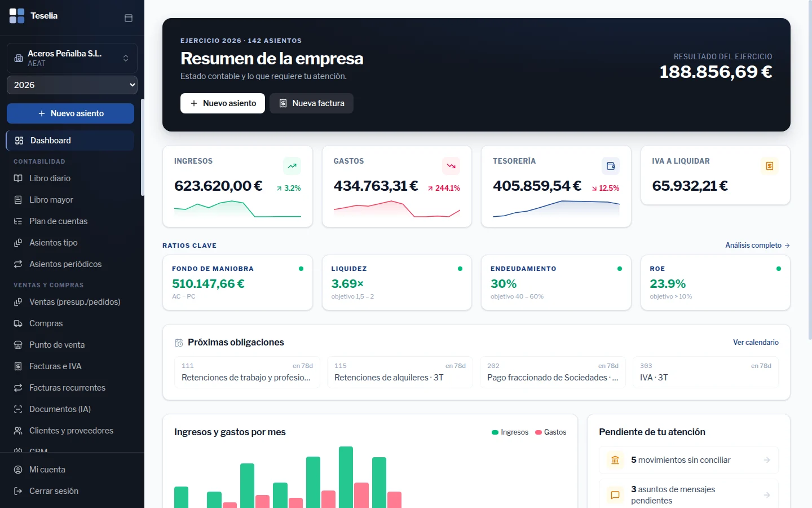Click the Liquidez 3.69× ratio card
The width and height of the screenshot is (812, 508).
[x=397, y=283]
